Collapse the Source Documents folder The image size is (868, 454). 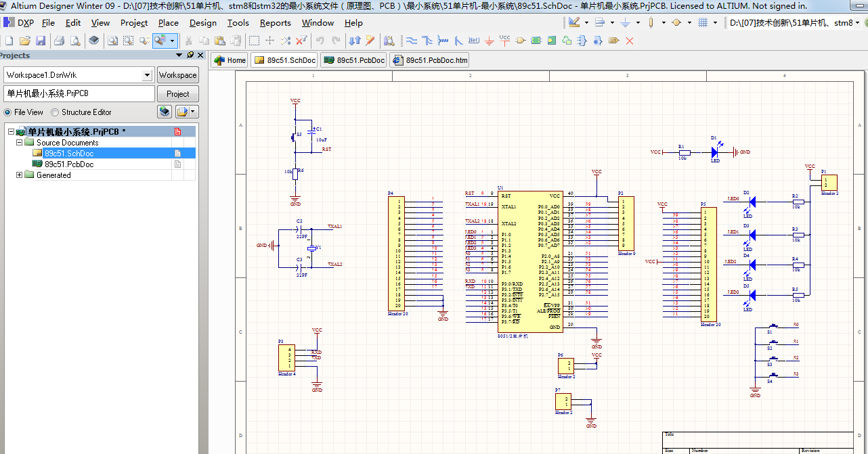(19, 142)
